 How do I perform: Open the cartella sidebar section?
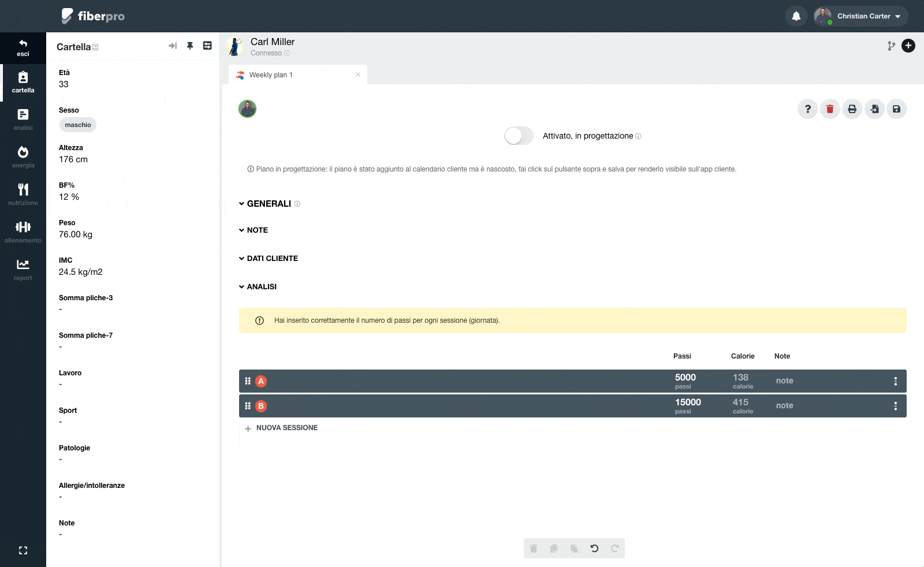click(x=23, y=83)
